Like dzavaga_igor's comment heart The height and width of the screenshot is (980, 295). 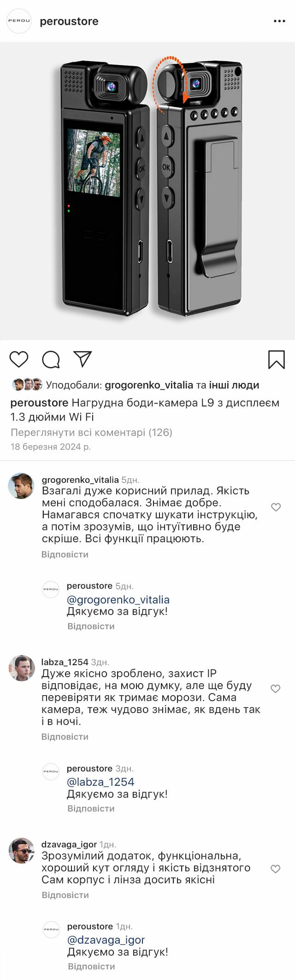[276, 869]
